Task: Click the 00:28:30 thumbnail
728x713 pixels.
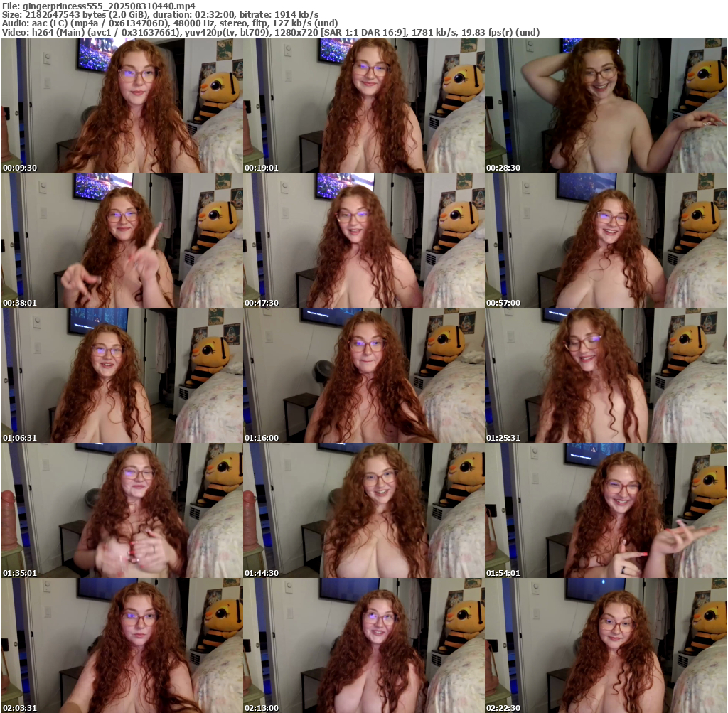Action: [x=606, y=105]
